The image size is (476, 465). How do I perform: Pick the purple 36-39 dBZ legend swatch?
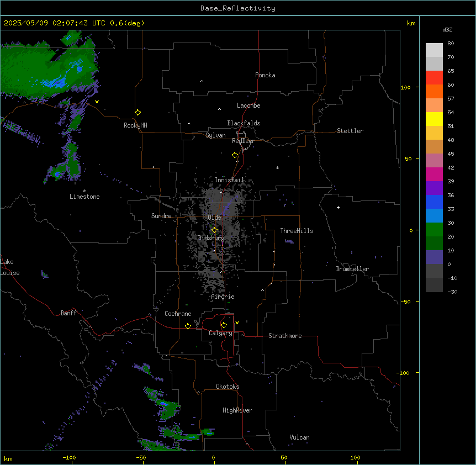pyautogui.click(x=434, y=188)
